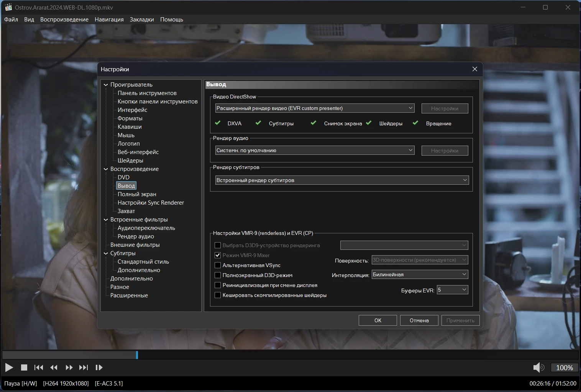The image size is (581, 392).
Task: Skip to next file icon
Action: [84, 367]
